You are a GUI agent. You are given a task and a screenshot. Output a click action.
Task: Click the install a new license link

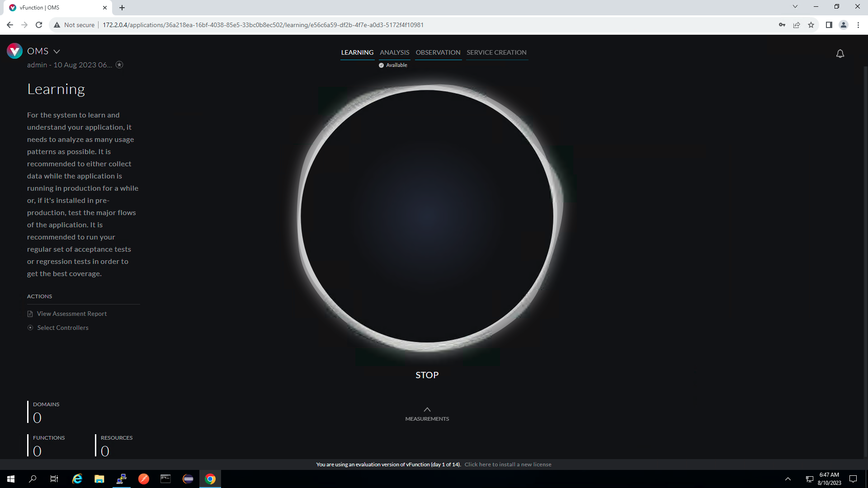[507, 464]
